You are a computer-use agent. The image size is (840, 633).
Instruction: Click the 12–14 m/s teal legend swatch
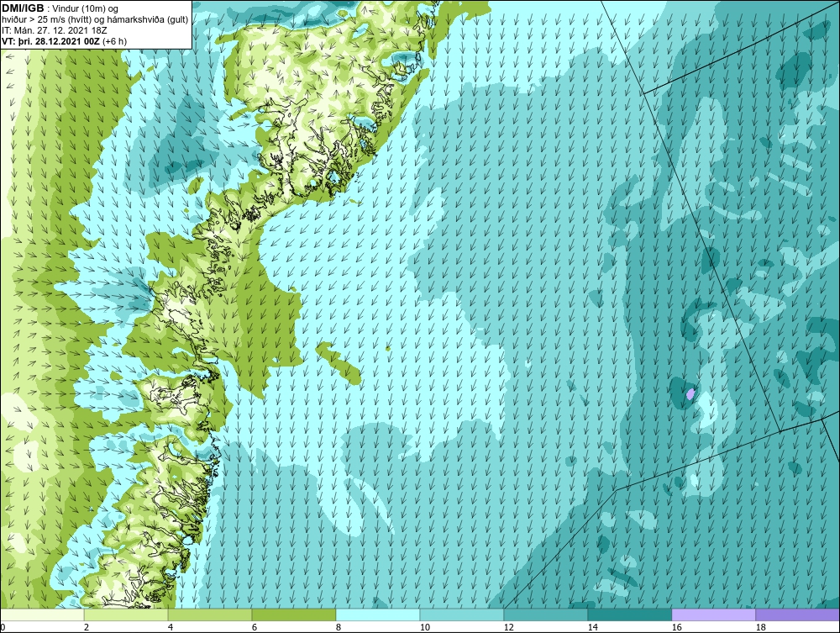[546, 615]
